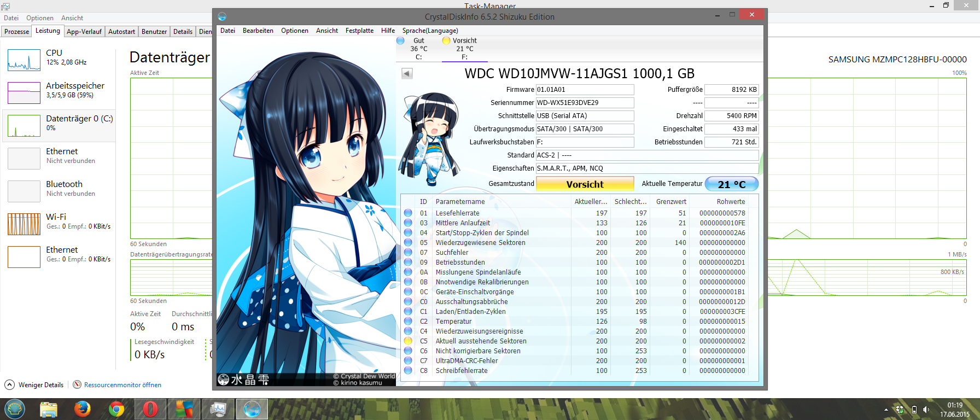Open the Datei menu in CrystalDiskInfo
Viewport: 980px width, 420px height.
point(227,31)
